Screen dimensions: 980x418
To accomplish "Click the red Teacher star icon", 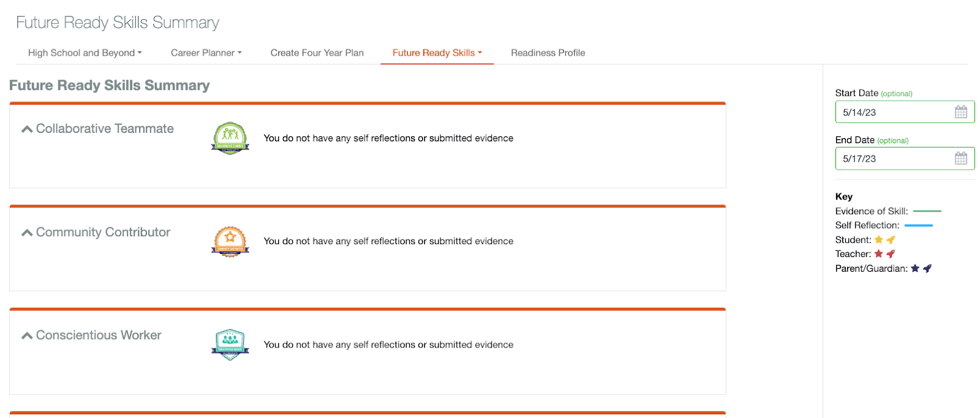I will click(x=879, y=254).
